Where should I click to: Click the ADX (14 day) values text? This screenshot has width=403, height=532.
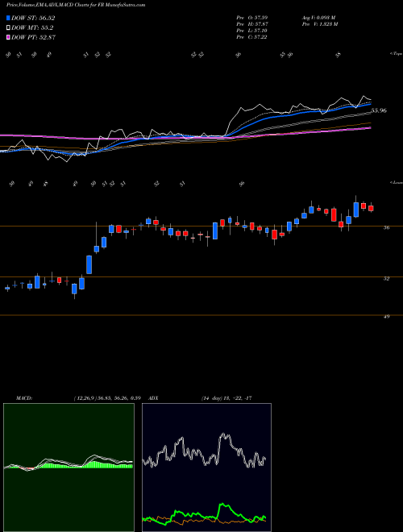[226, 398]
